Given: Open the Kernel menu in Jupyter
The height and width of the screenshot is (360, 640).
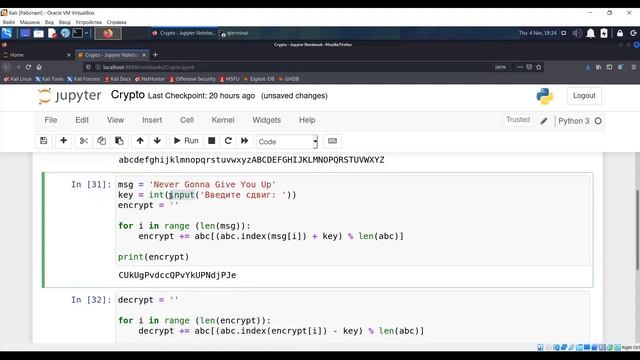Looking at the screenshot, I should pyautogui.click(x=222, y=120).
